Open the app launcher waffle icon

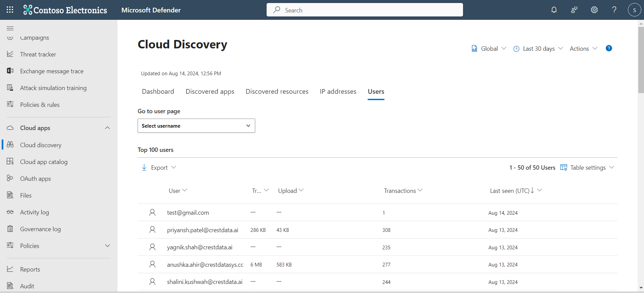point(10,10)
